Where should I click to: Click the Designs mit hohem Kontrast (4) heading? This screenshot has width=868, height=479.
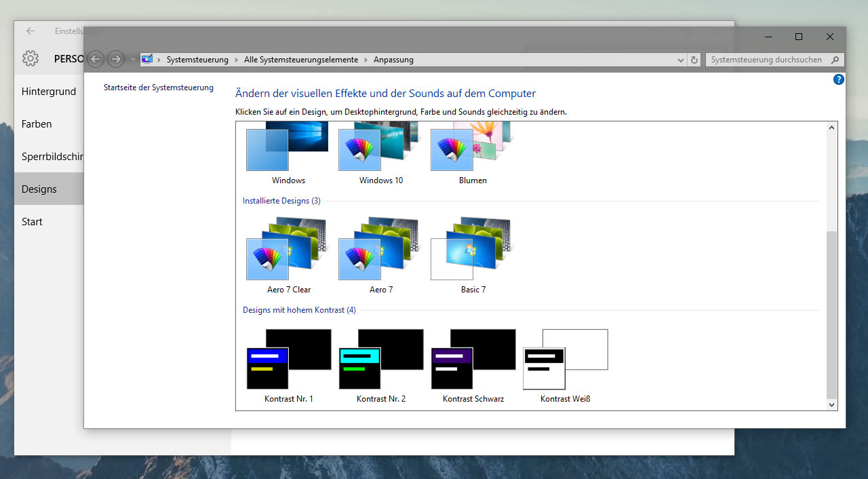coord(299,310)
